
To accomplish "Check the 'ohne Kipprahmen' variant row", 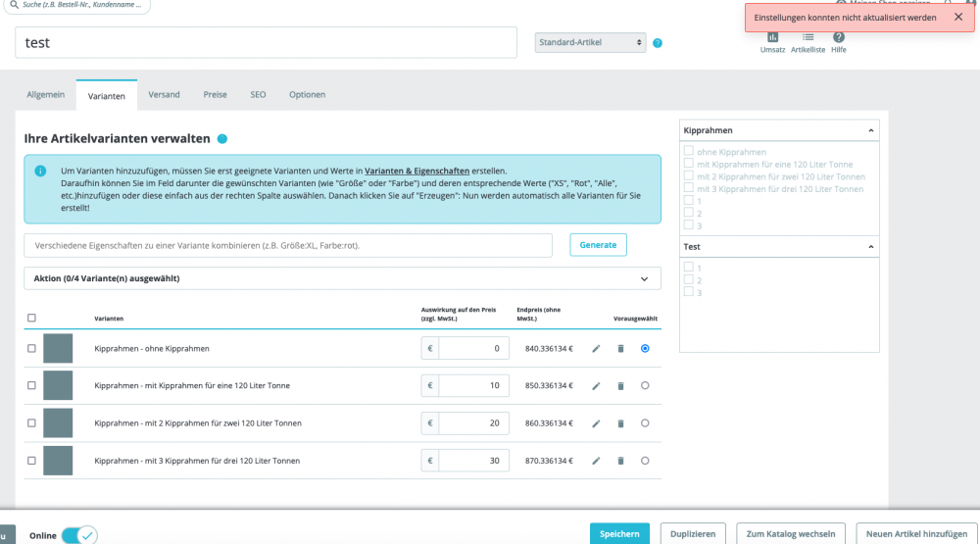I will pyautogui.click(x=32, y=348).
